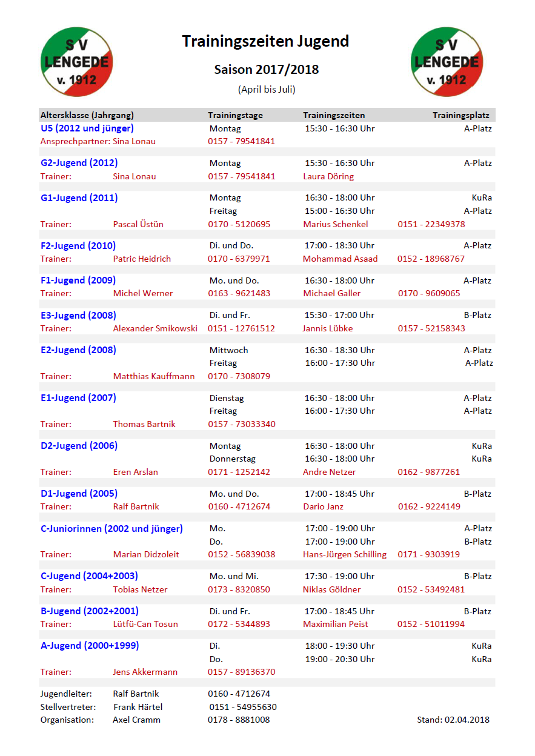Click the 'Trainingszeiten Jugend' title
This screenshot has height=756, width=535.
[265, 41]
